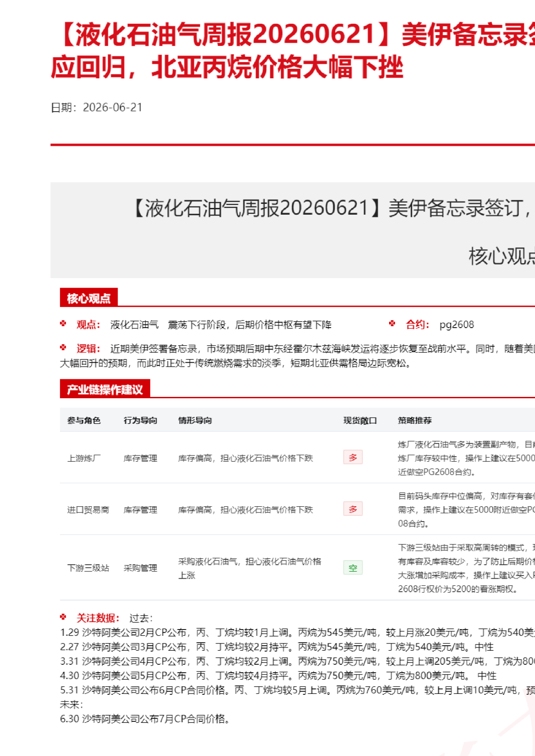Click the contract code pg2608
The image size is (535, 756).
tap(457, 325)
